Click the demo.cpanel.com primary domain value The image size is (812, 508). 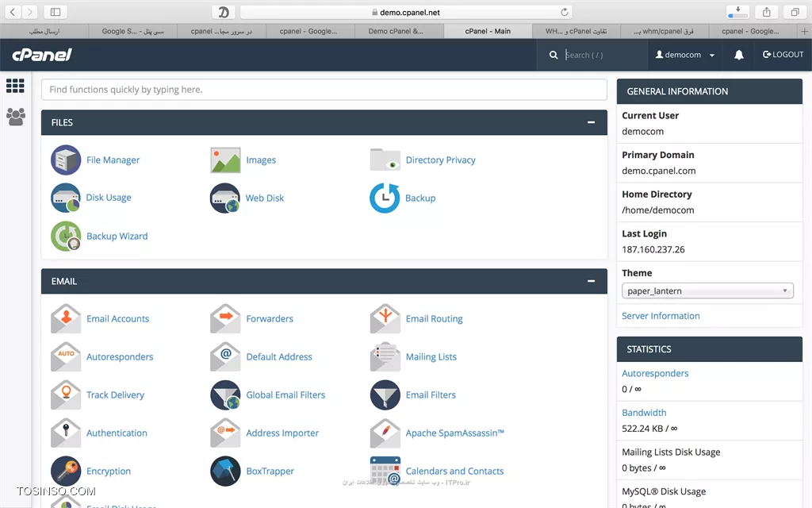tap(659, 171)
